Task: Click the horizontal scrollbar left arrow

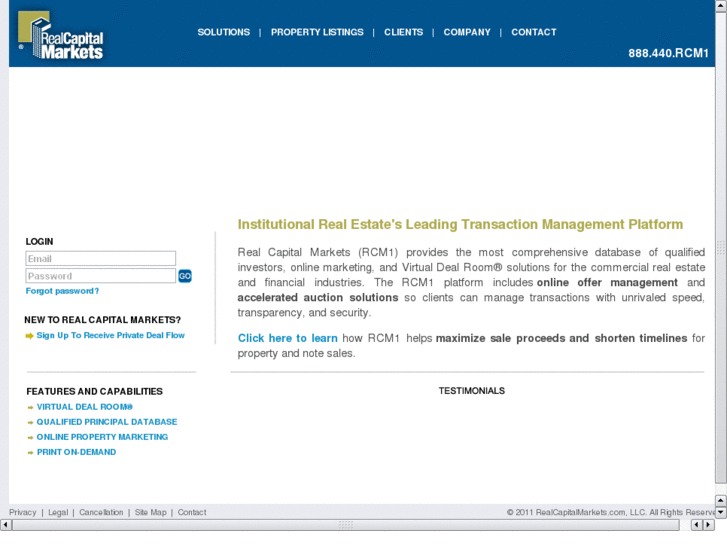Action: (6, 525)
